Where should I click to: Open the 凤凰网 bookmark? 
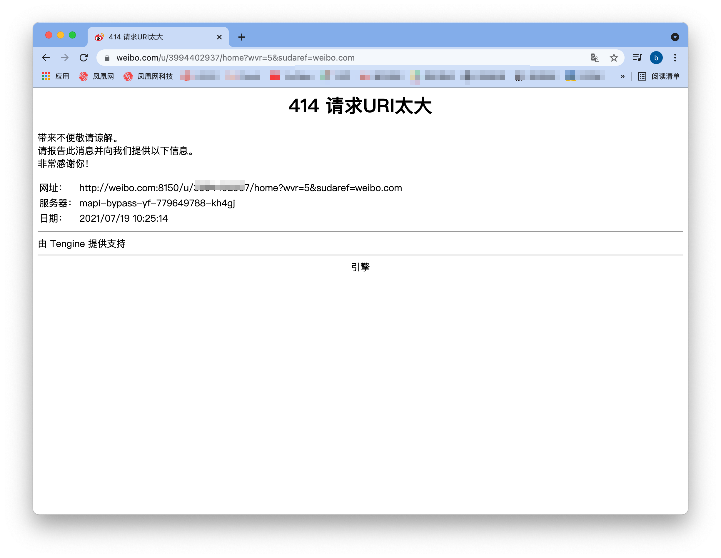click(97, 76)
